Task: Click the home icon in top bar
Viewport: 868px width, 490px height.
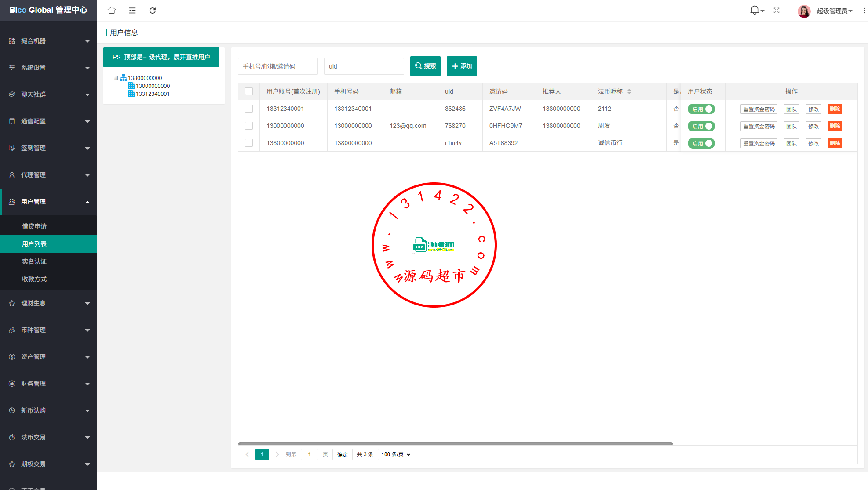Action: click(x=112, y=10)
